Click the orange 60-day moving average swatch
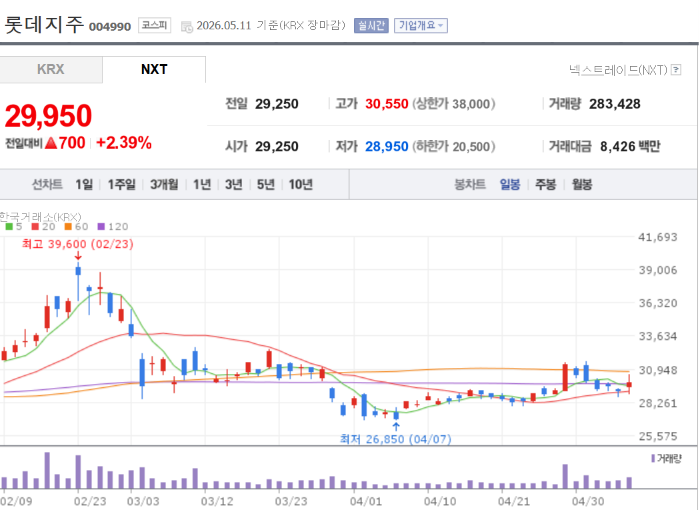This screenshot has width=699, height=511. click(68, 227)
